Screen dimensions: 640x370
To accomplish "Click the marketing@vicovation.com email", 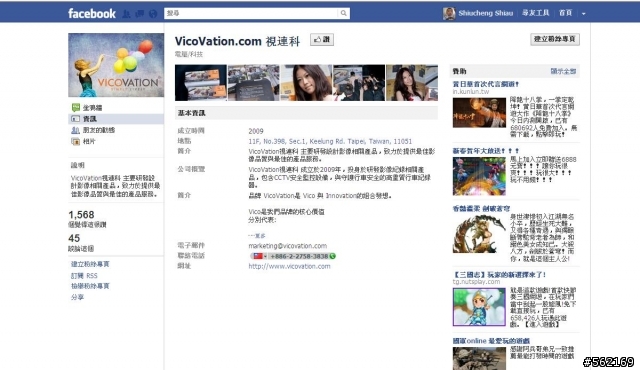I will click(288, 246).
